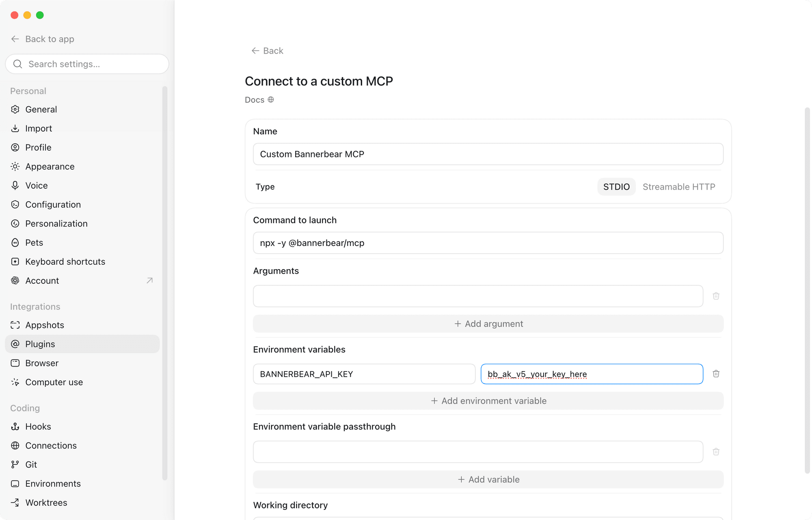The height and width of the screenshot is (520, 812).
Task: Click the Hooks anchor icon
Action: pos(15,427)
